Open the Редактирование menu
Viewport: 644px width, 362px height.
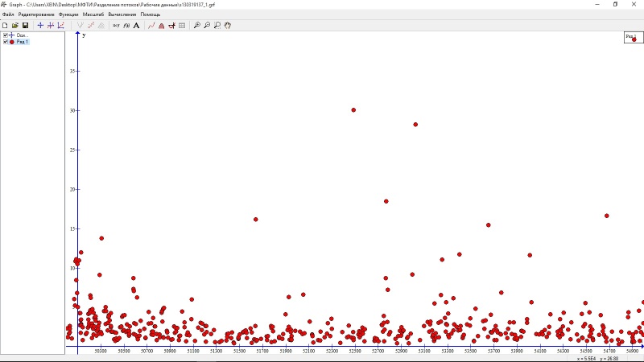(36, 14)
